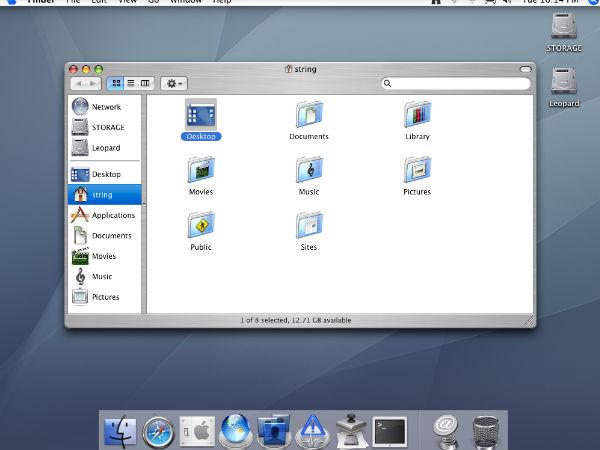Select the Sites folder icon
The height and width of the screenshot is (450, 600).
pos(309,225)
